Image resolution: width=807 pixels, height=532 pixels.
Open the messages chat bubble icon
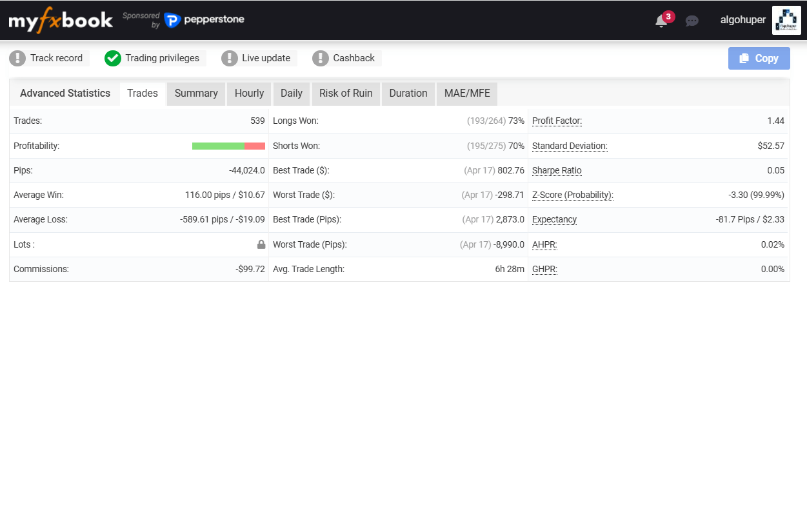point(692,21)
